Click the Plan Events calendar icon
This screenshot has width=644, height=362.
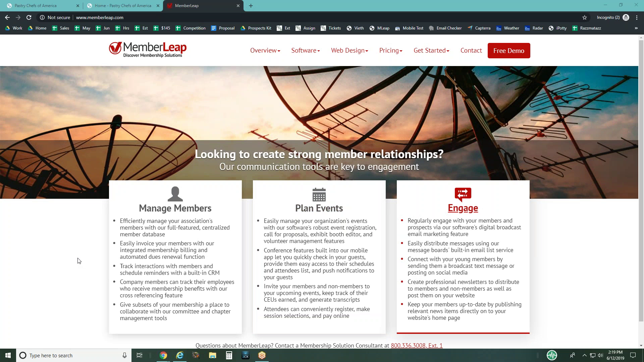click(319, 194)
